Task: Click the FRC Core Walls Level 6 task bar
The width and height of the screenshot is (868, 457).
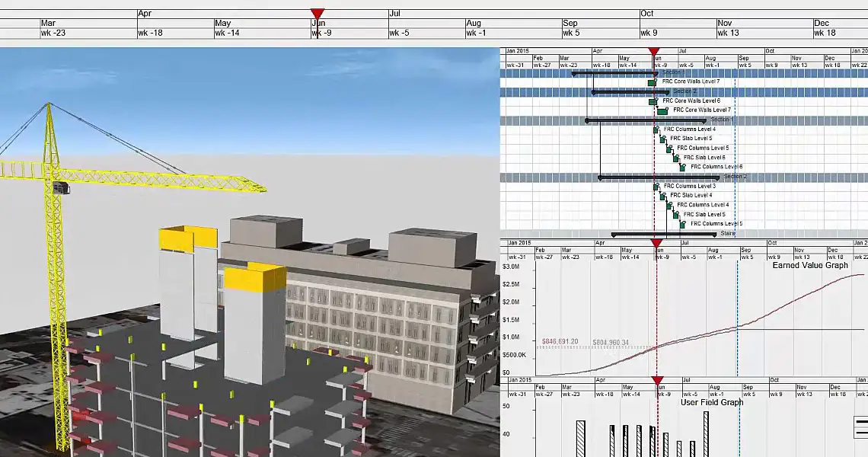Action: [x=653, y=101]
